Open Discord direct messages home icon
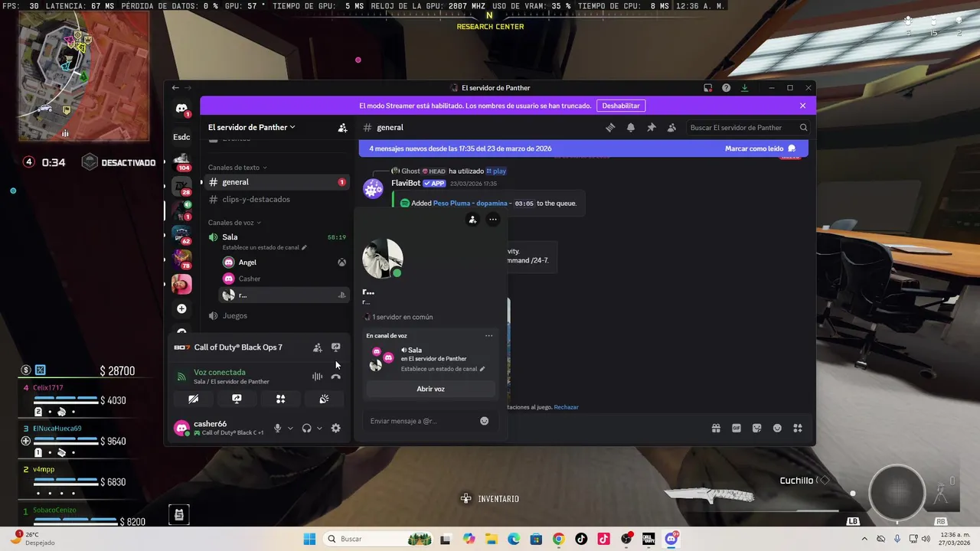980x551 pixels. [181, 109]
